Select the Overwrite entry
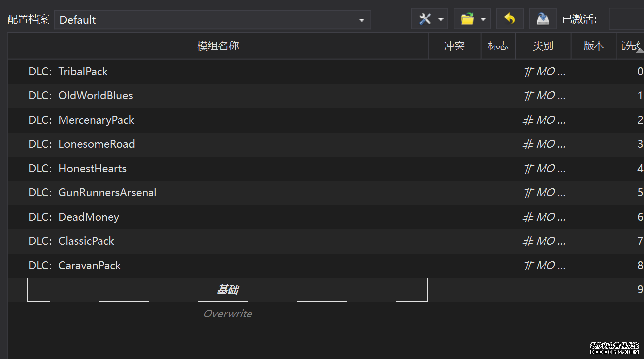 228,314
